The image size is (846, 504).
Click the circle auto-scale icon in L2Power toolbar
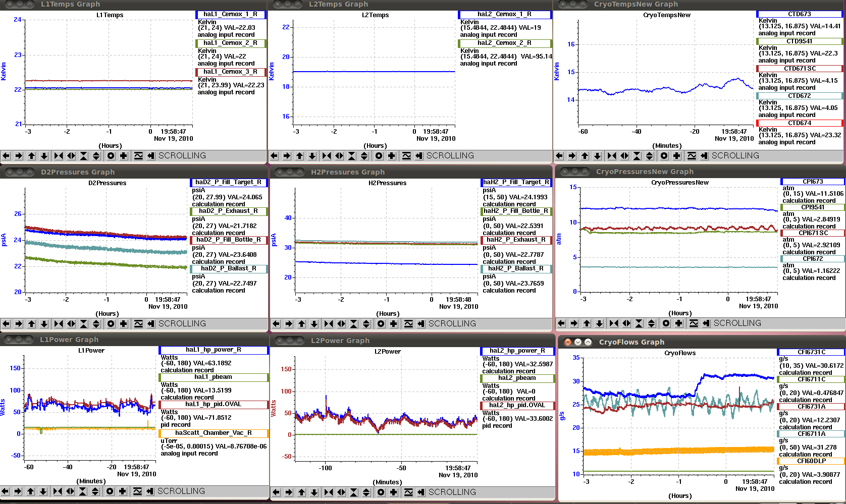(381, 492)
